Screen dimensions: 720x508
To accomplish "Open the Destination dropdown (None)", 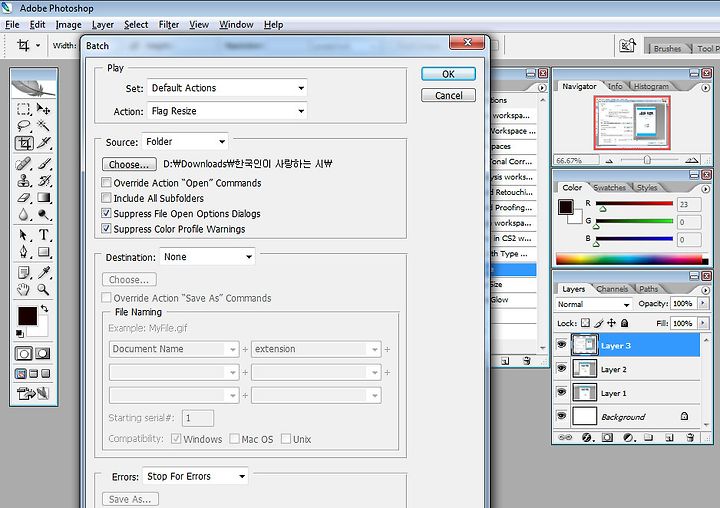I will point(207,257).
